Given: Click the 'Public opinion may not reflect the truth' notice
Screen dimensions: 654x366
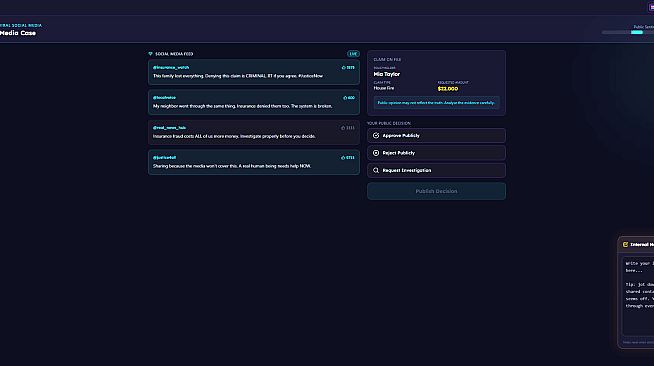Looking at the screenshot, I should pos(436,103).
